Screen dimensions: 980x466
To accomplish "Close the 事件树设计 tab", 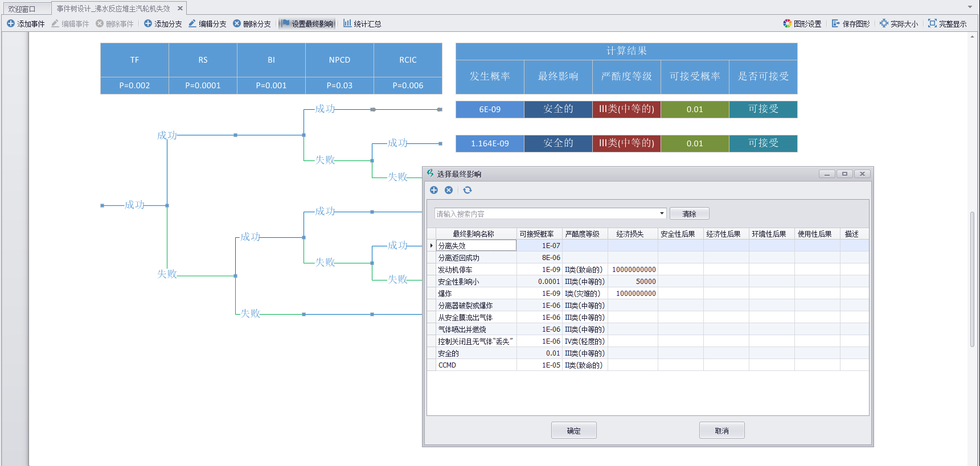I will point(180,9).
